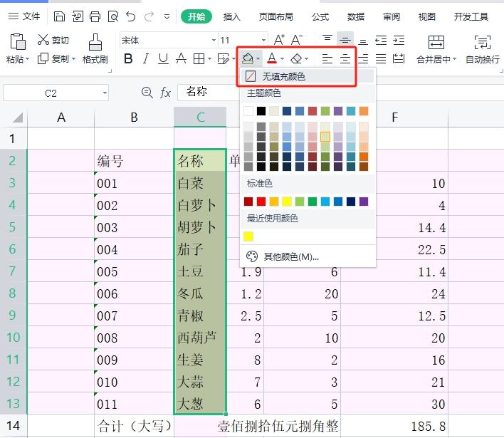Activate the Format Painter 格式刷
Image resolution: width=504 pixels, height=438 pixels.
point(95,48)
